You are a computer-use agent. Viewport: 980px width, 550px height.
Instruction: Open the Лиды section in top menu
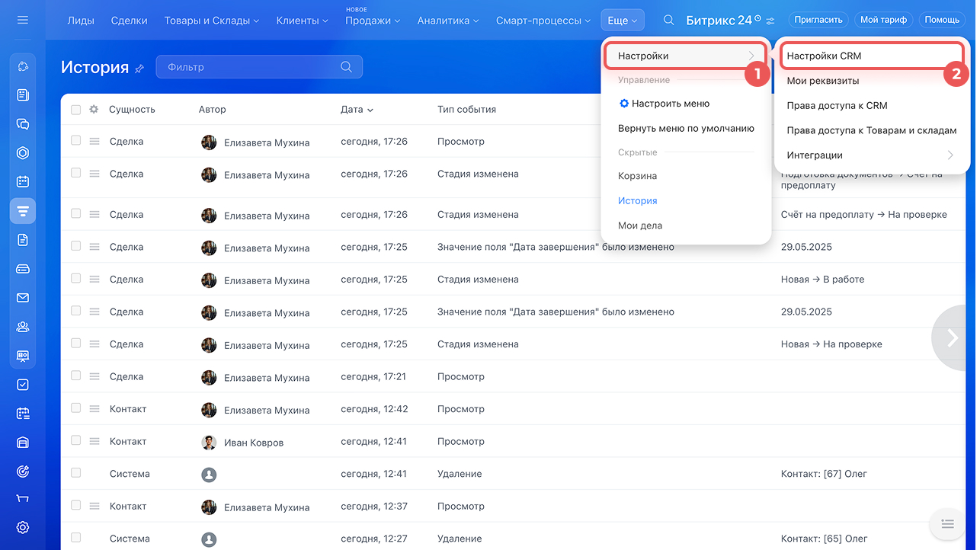[81, 21]
